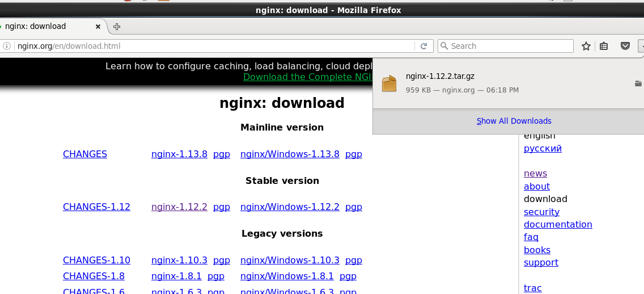644x294 pixels.
Task: Open pgp link for nginx/Windows-1.13.8
Action: pos(354,154)
